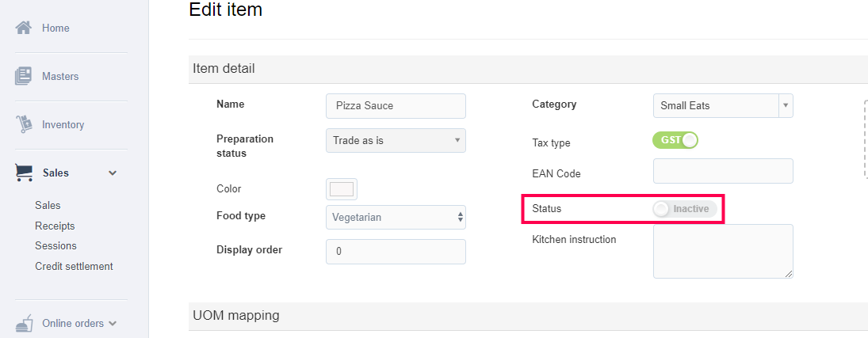This screenshot has width=868, height=338.
Task: Click the Name field containing Pizza Sauce
Action: tap(396, 105)
